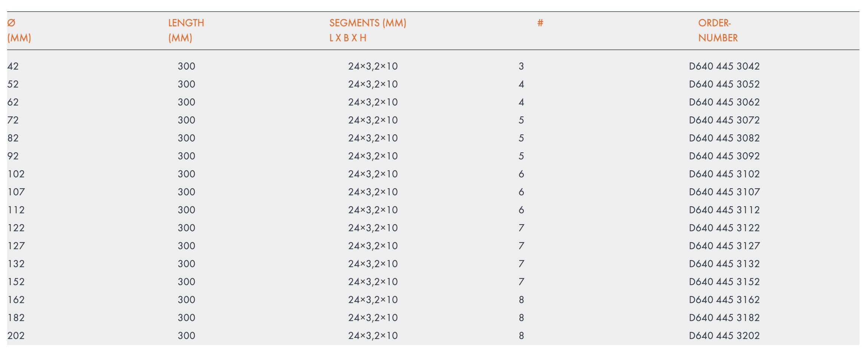Click segment size in the 72 mm row
This screenshot has height=351, width=868.
[x=373, y=120]
